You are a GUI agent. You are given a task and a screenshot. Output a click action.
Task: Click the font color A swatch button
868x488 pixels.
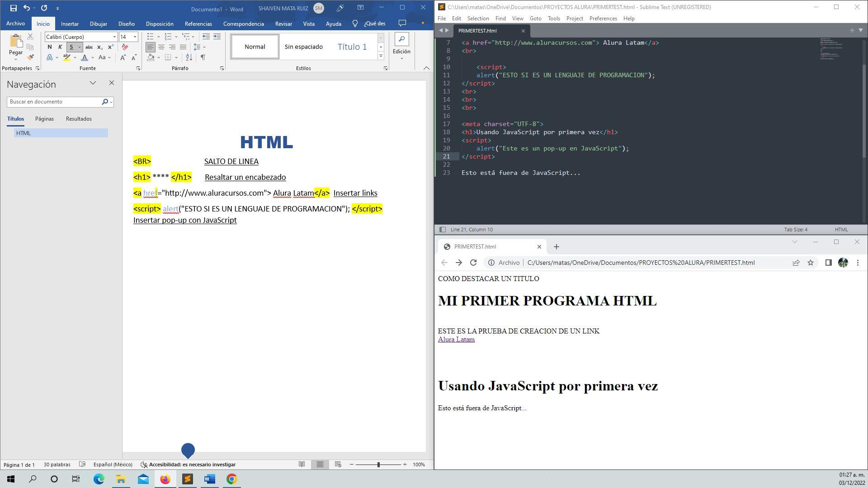[85, 57]
